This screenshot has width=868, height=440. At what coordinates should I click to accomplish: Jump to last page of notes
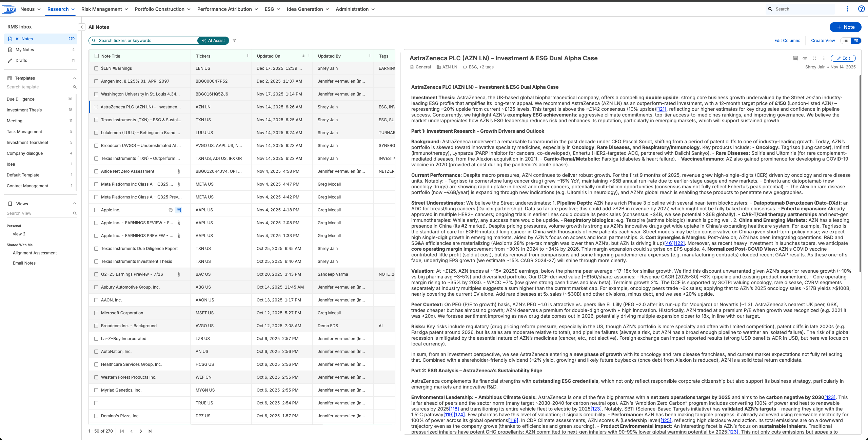click(151, 431)
